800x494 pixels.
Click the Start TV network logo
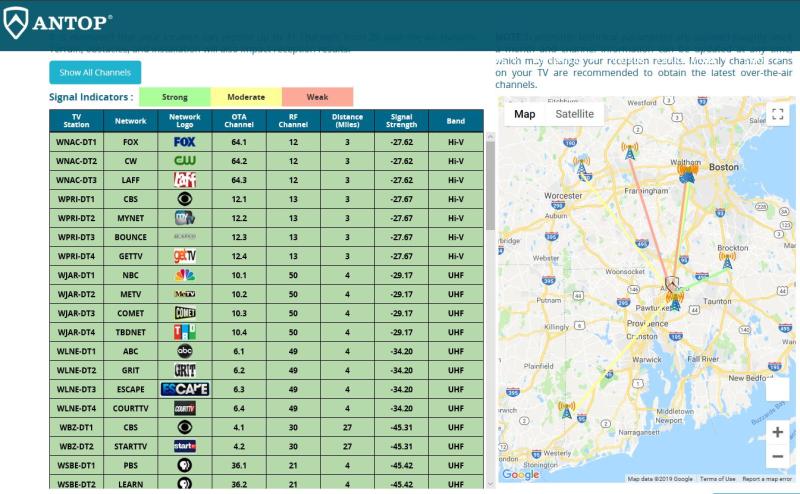[185, 446]
